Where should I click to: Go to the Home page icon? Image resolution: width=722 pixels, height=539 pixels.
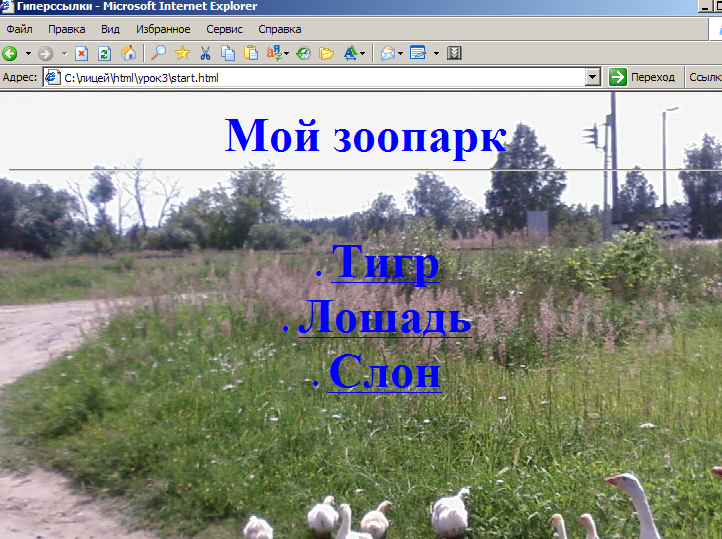point(128,53)
